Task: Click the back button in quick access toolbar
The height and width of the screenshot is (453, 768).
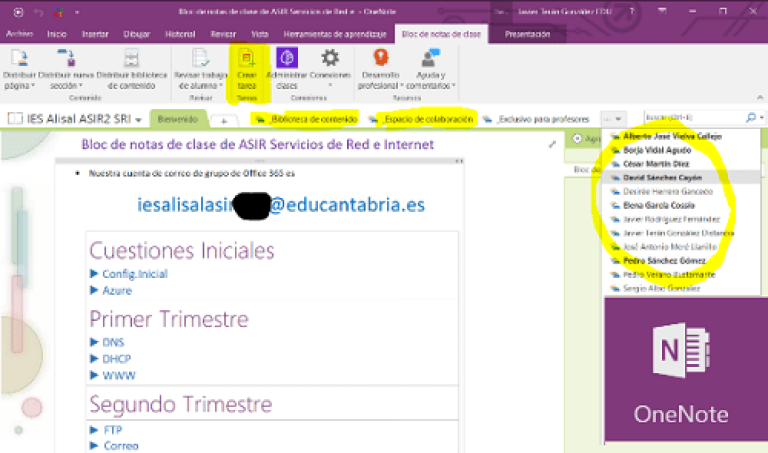Action: [x=18, y=12]
